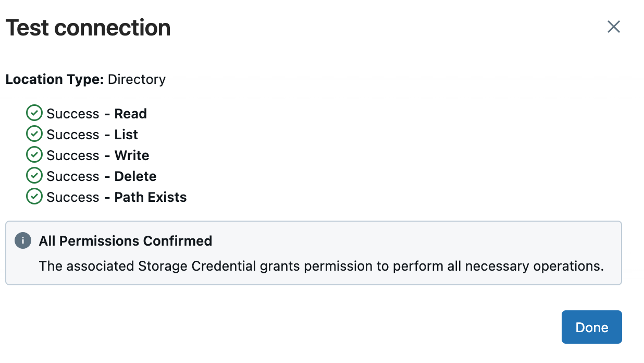This screenshot has height=363, width=644.
Task: Select the Success - Read result entry
Action: [96, 113]
